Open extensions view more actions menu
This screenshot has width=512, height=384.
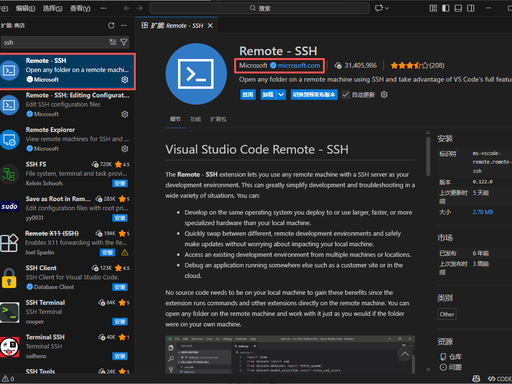click(x=124, y=25)
